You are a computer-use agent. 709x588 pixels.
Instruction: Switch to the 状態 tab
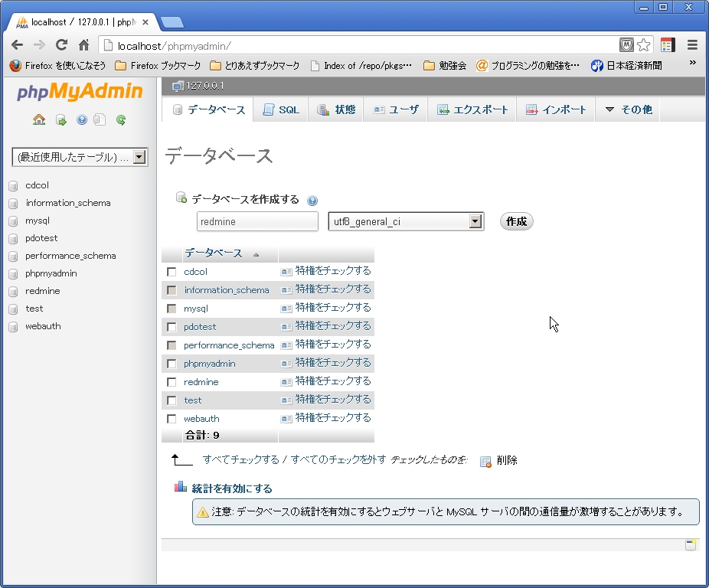pos(336,110)
